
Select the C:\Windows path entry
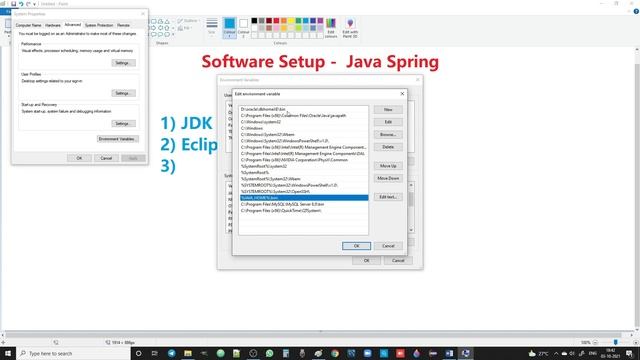click(x=304, y=128)
